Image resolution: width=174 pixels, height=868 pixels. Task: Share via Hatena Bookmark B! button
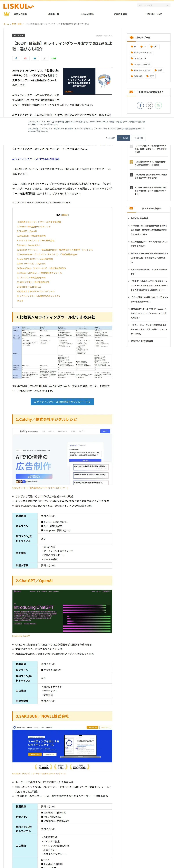[x=35, y=58]
